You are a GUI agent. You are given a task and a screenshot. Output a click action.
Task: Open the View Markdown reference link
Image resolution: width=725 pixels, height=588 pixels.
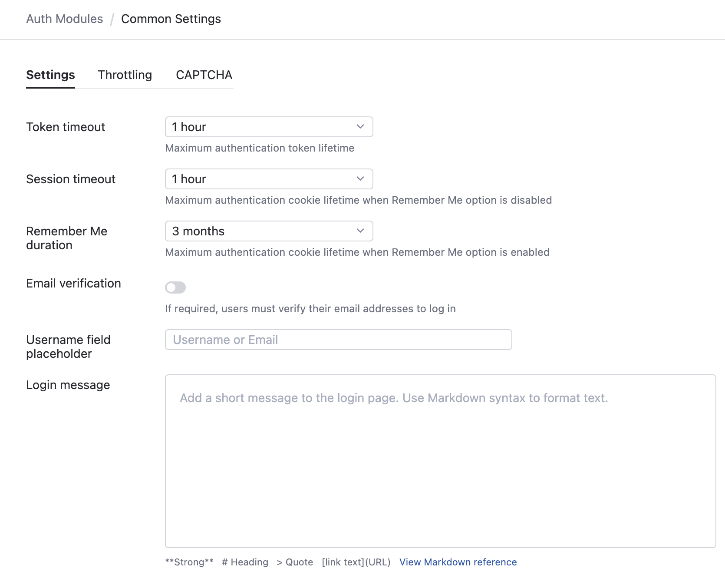click(x=458, y=562)
